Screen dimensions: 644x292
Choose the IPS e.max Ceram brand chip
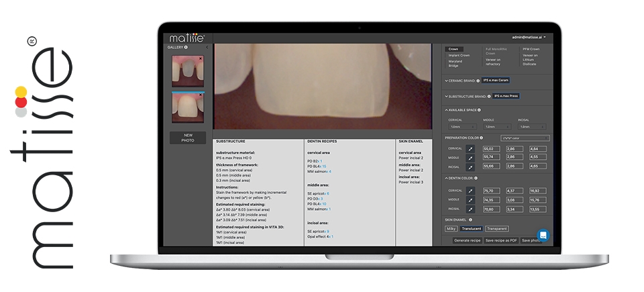pyautogui.click(x=496, y=80)
